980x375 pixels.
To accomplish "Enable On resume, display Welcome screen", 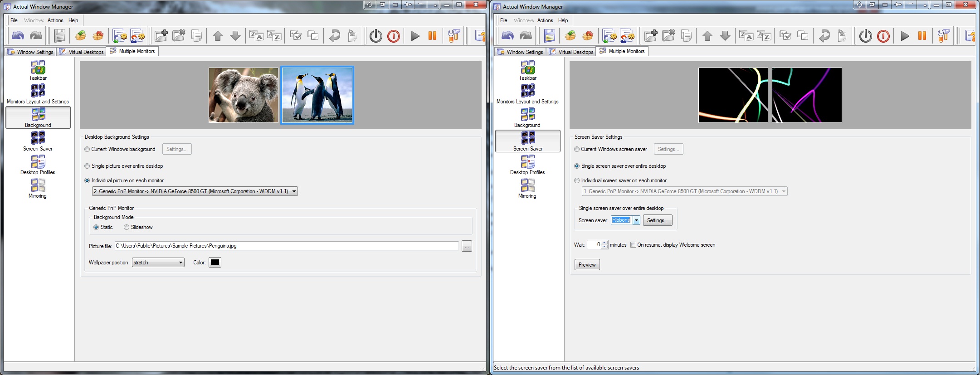I will coord(633,245).
